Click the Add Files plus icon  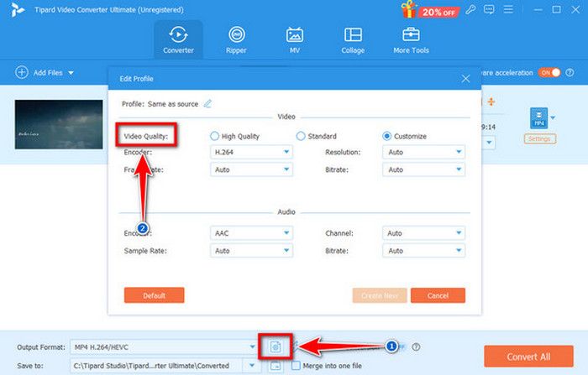coord(21,72)
